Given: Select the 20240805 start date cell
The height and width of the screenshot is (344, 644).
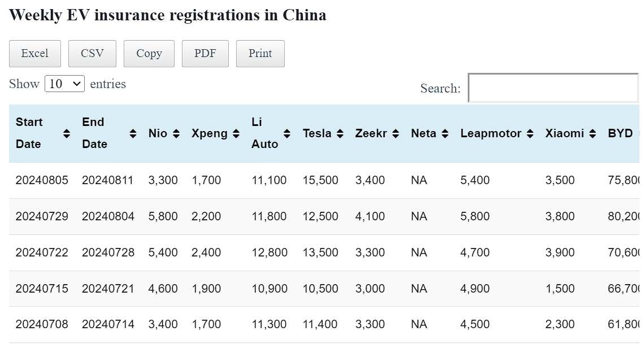Looking at the screenshot, I should 42,180.
